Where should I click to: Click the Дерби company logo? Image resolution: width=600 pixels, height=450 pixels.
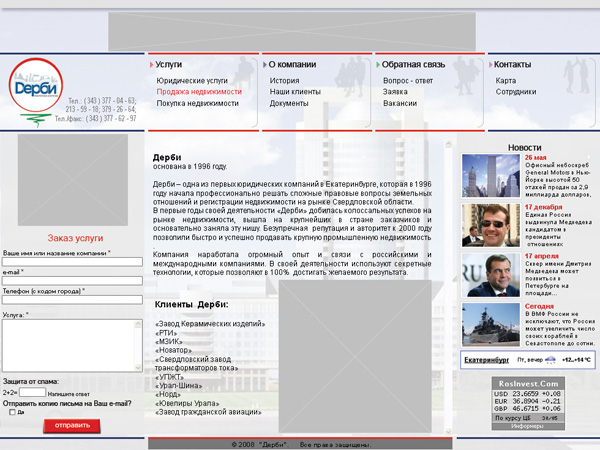coord(33,92)
